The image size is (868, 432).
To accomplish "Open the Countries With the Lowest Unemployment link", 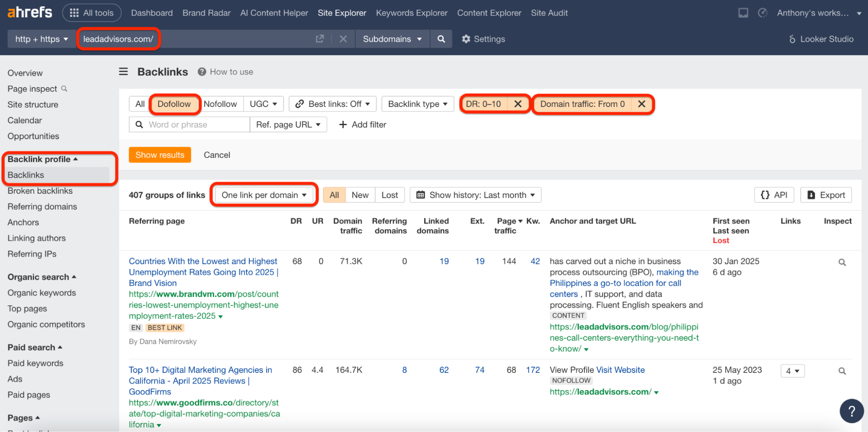I will (x=203, y=272).
